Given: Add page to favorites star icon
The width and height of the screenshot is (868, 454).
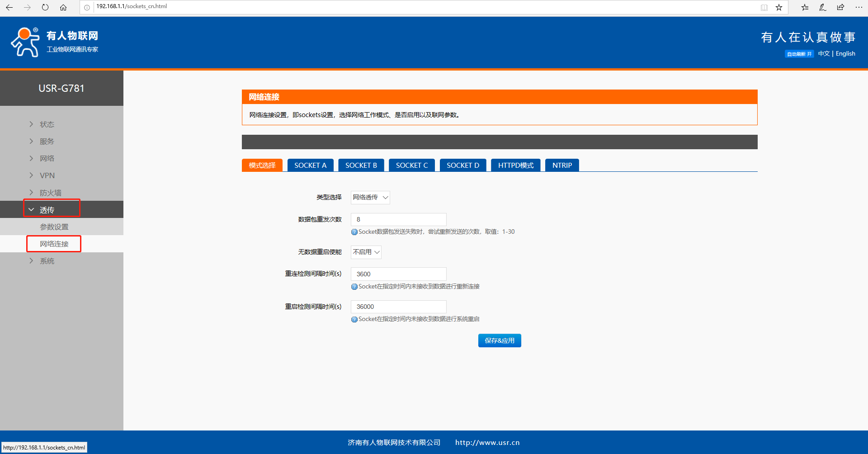Looking at the screenshot, I should [778, 7].
